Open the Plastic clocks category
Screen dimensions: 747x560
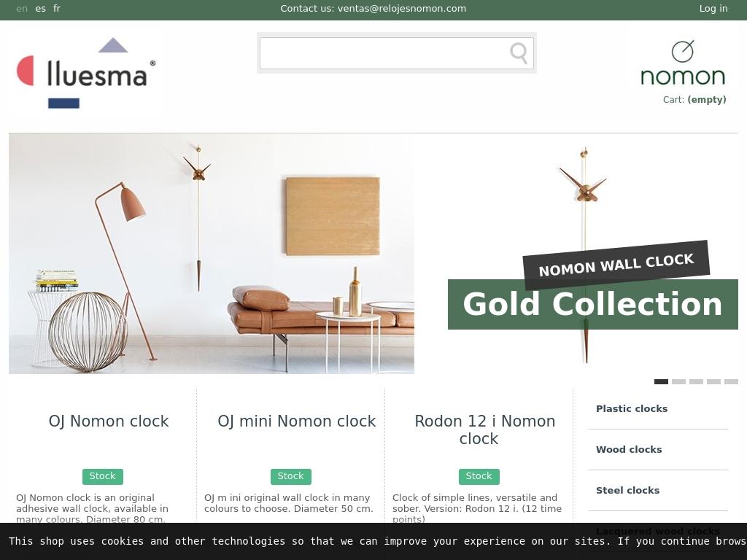(x=632, y=408)
